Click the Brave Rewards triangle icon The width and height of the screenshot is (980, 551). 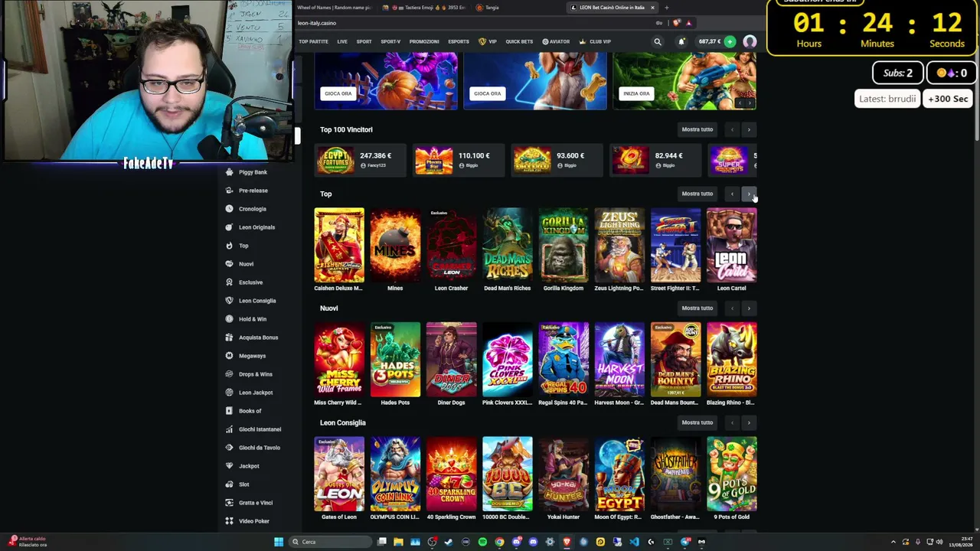(688, 23)
